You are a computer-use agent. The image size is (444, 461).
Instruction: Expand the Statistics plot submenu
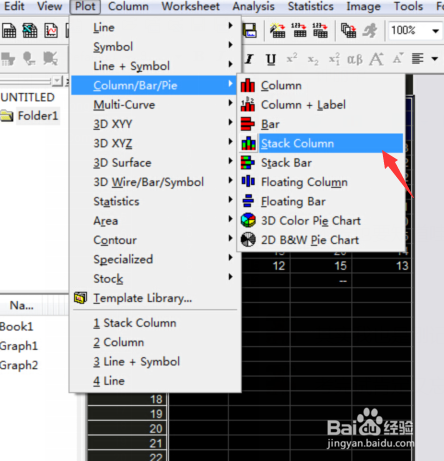(x=156, y=201)
